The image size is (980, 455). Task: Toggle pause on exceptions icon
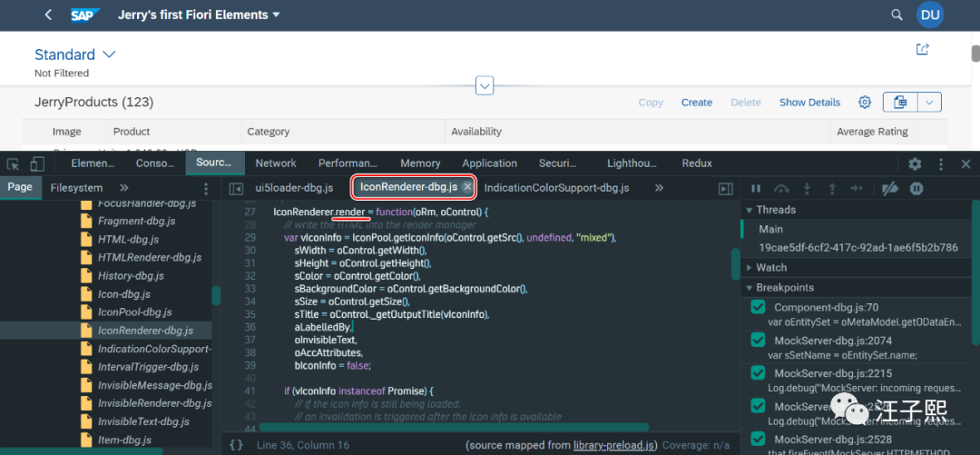tap(916, 188)
